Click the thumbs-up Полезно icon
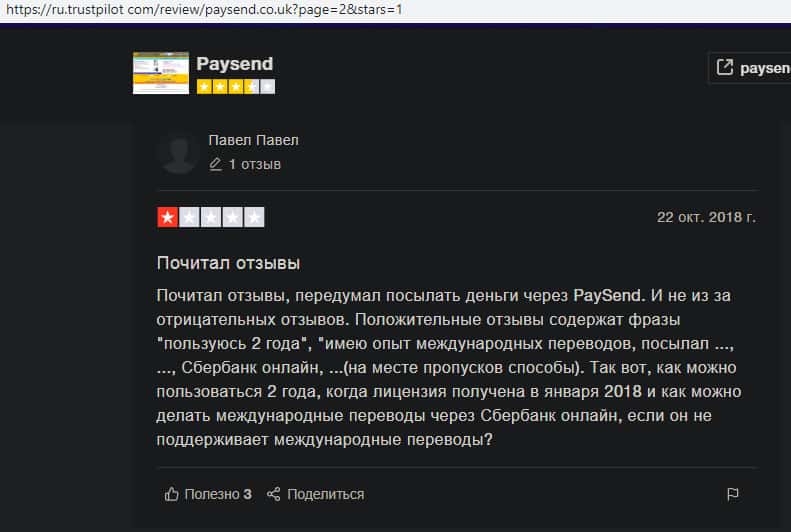Viewport: 791px width, 532px height. tap(172, 494)
